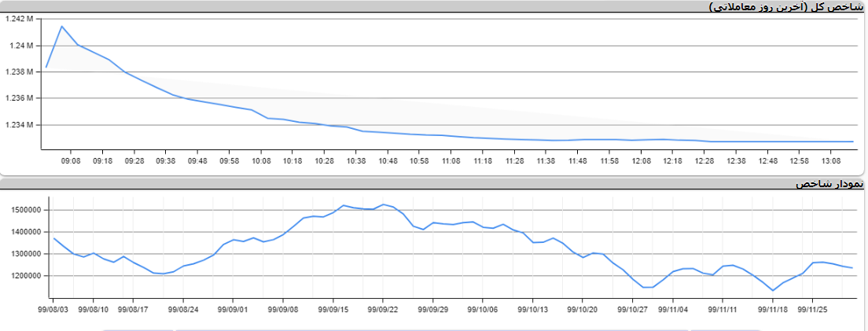Select the 13:08 time label on intraday chart
The width and height of the screenshot is (868, 331).
(831, 160)
